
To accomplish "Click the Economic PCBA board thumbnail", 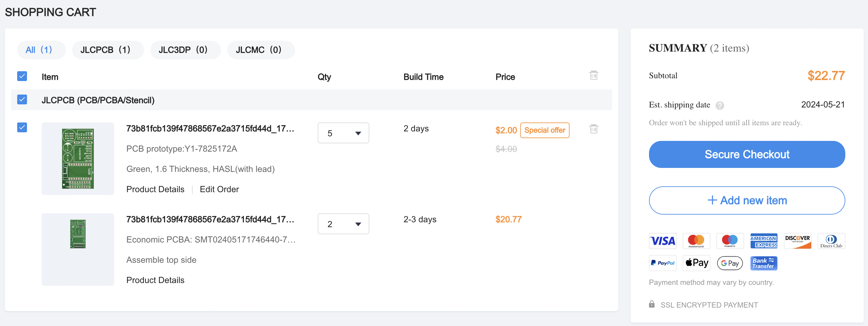I will pos(78,234).
